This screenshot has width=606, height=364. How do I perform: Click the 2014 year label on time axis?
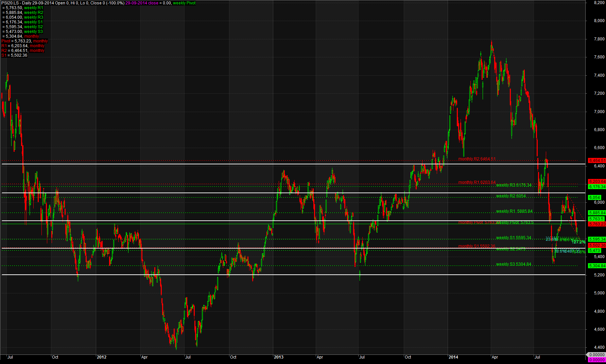pos(453,357)
